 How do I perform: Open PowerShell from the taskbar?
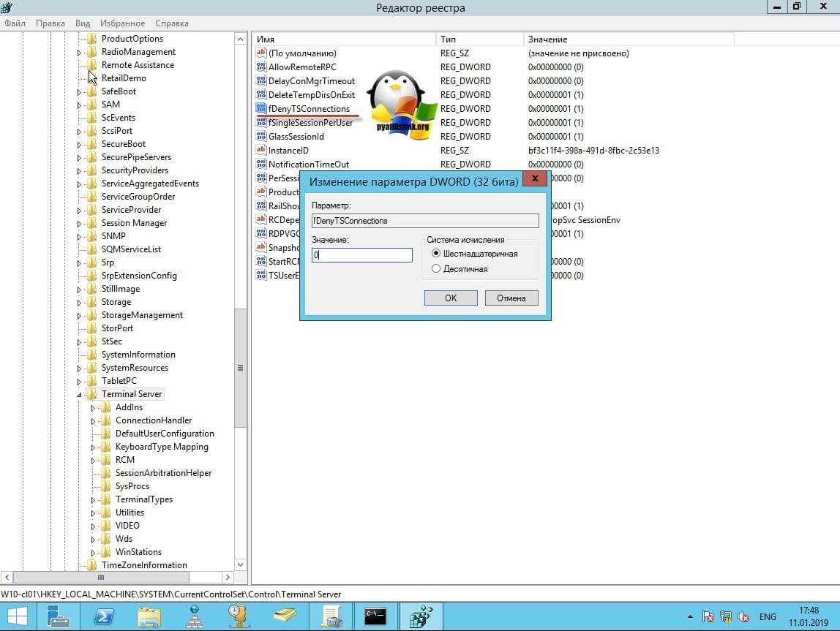point(104,616)
